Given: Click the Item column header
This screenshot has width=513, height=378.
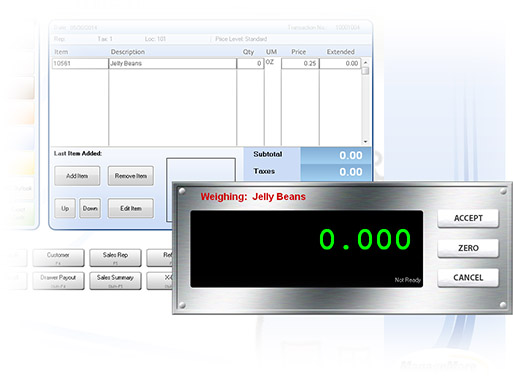Looking at the screenshot, I should click(x=61, y=52).
